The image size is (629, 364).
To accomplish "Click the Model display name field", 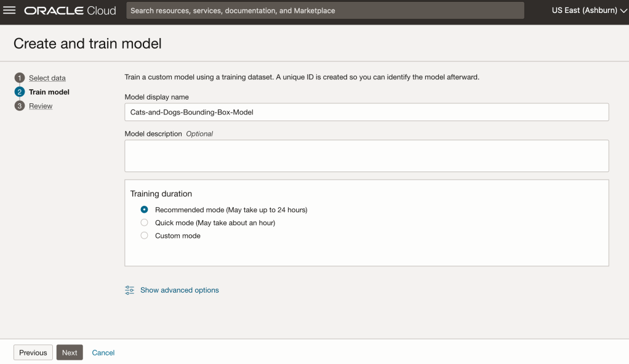I will pyautogui.click(x=366, y=113).
